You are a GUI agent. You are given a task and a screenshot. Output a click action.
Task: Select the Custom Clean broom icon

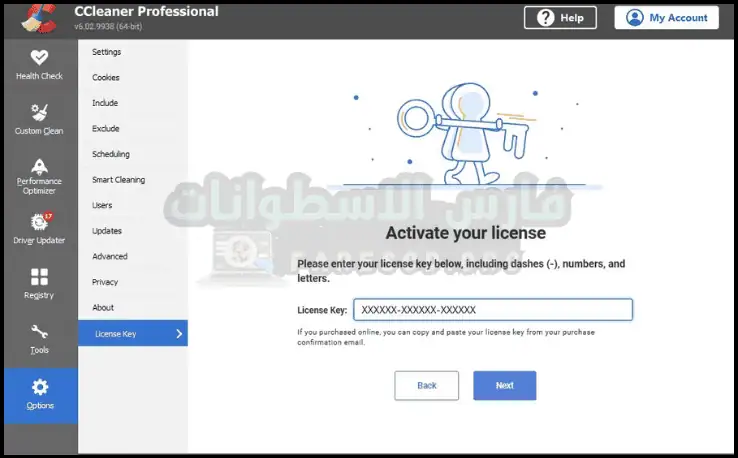(x=39, y=112)
